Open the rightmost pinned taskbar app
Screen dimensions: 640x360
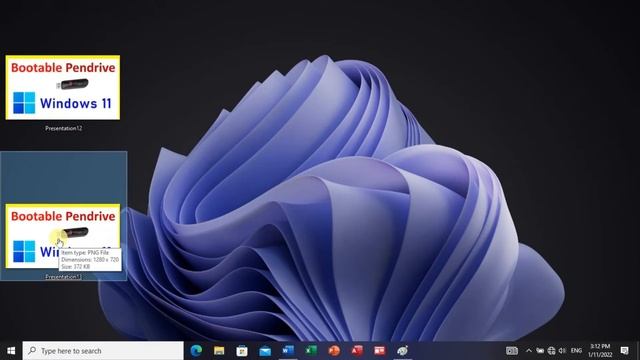[x=402, y=350]
